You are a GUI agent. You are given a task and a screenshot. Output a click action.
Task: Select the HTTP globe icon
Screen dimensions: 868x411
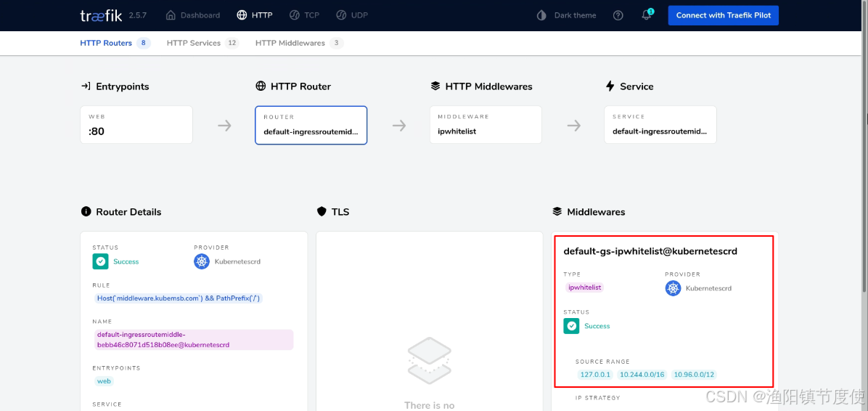click(242, 15)
